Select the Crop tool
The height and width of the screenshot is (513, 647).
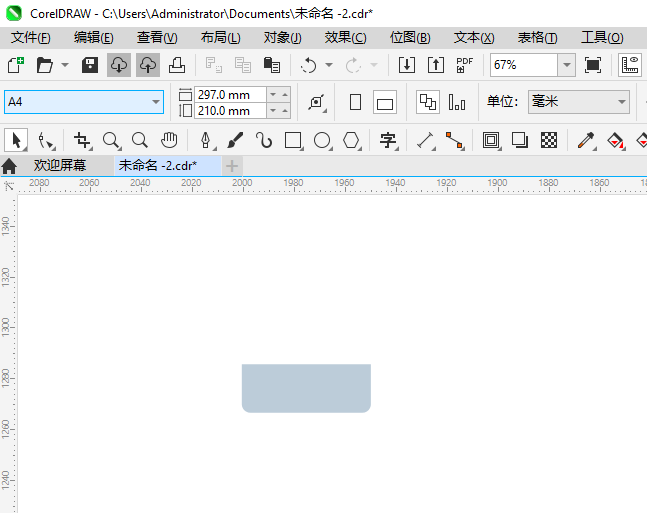[83, 140]
